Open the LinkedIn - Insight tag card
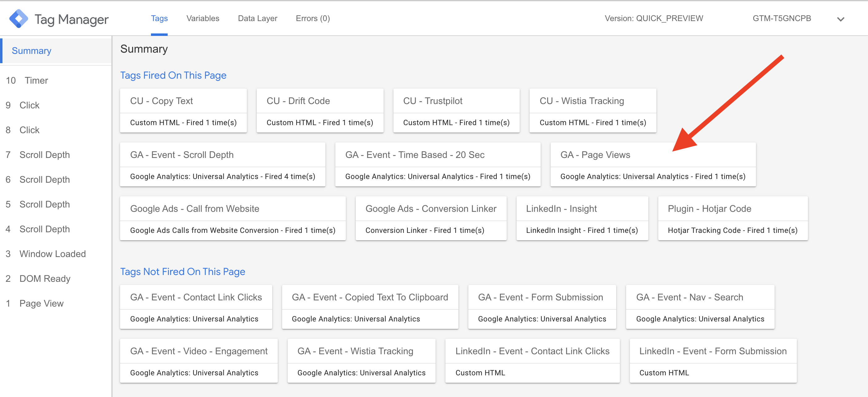 582,219
